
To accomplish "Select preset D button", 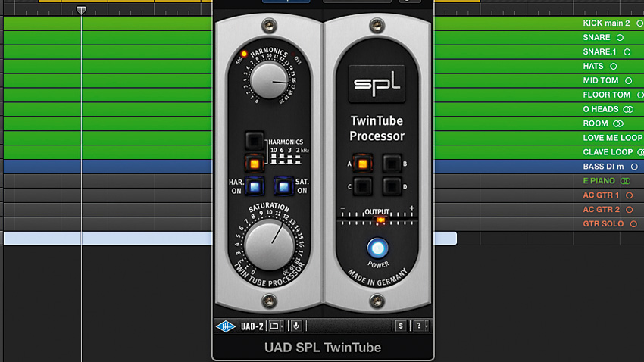I will pyautogui.click(x=392, y=187).
